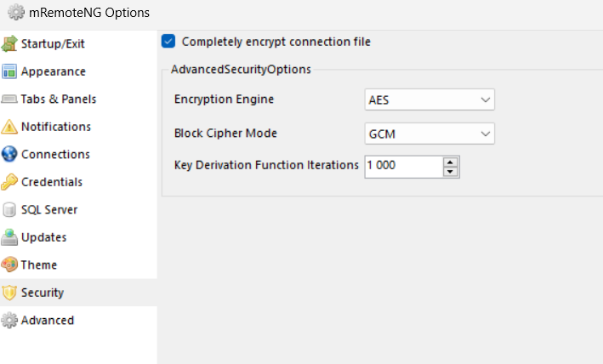603x364 pixels.
Task: Open Connections via the globe icon
Action: [9, 154]
